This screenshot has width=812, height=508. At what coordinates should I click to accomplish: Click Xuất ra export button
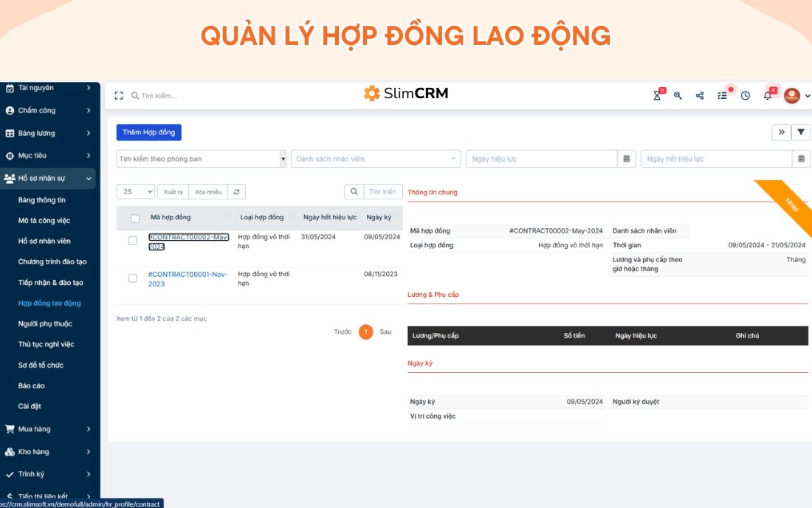pyautogui.click(x=173, y=191)
